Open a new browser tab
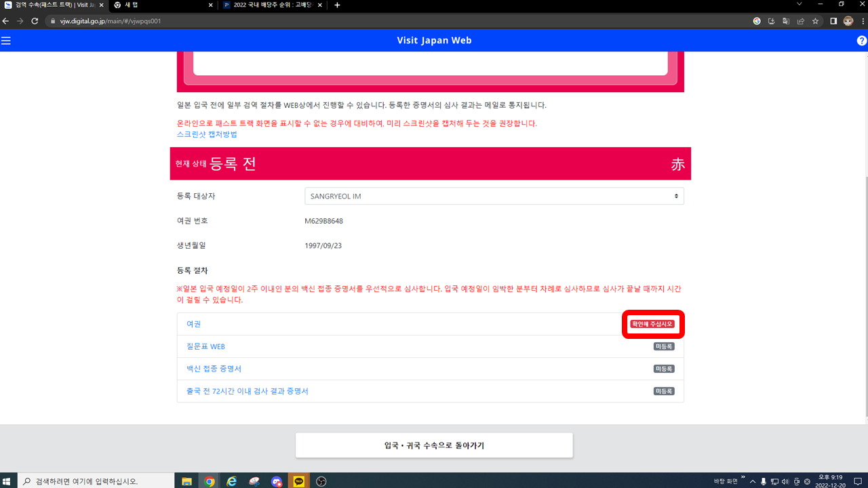The height and width of the screenshot is (488, 868). [338, 5]
